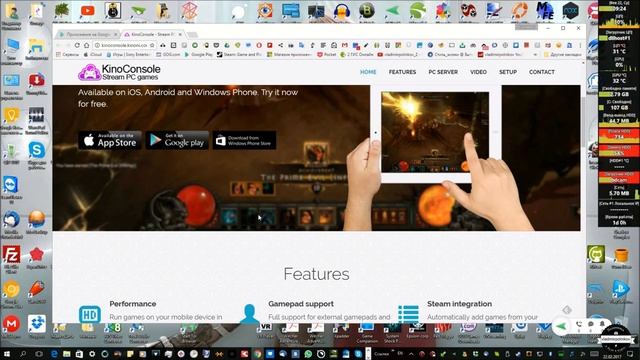
Task: Click the KinoConsole logo
Action: (x=119, y=72)
